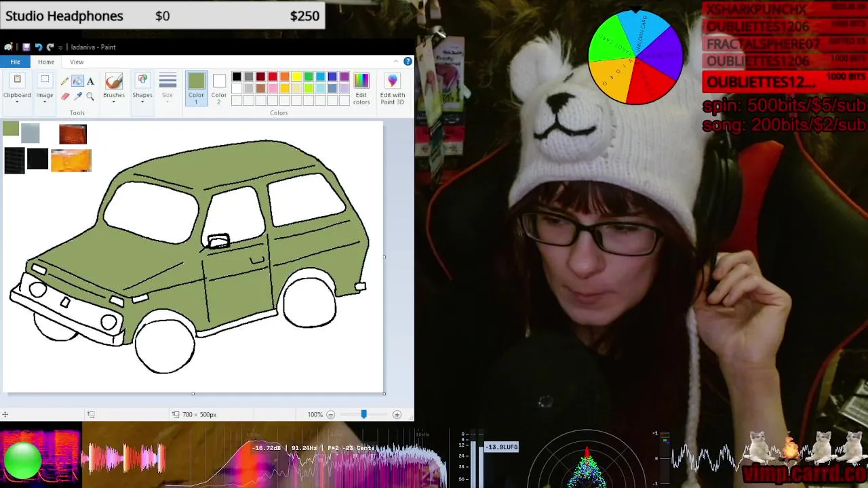Pick the lavender palette swatch
Viewport: 868px width, 488px height.
(x=344, y=89)
